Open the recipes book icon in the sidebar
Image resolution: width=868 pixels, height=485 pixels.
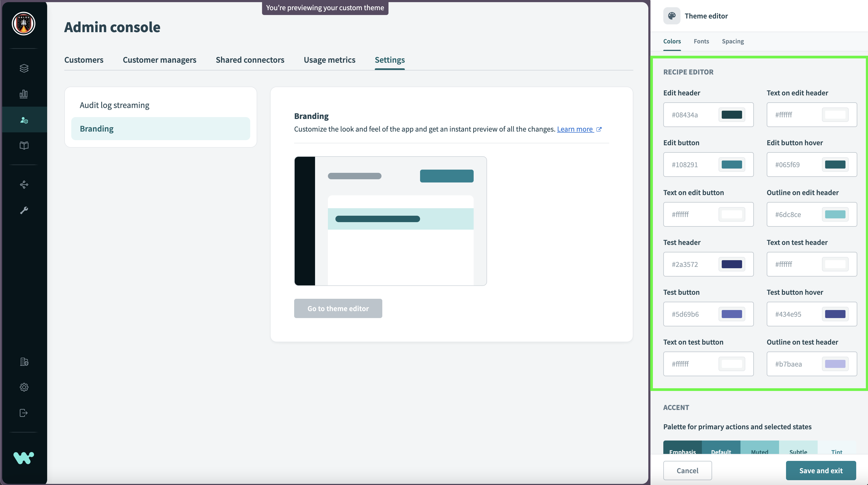click(24, 145)
